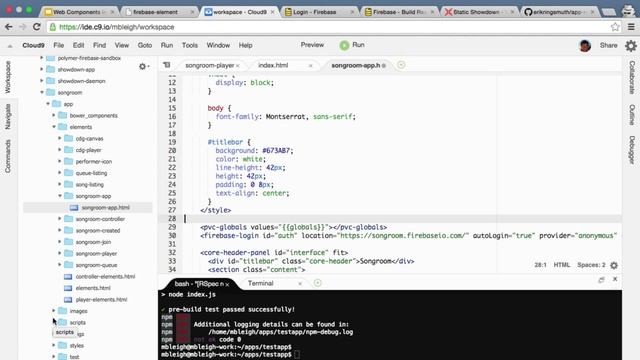The image size is (640, 360).
Task: Click HTML syntax mode selector
Action: tap(562, 265)
